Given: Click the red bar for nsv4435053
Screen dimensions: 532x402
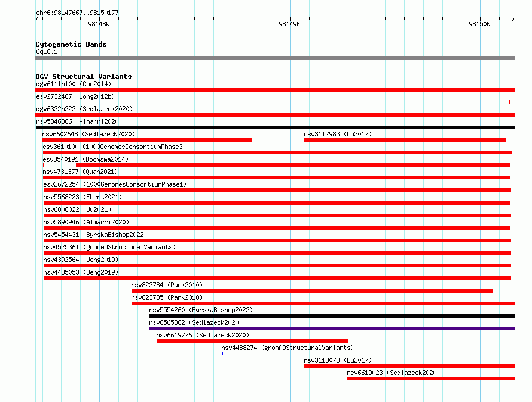Looking at the screenshot, I should [x=277, y=278].
